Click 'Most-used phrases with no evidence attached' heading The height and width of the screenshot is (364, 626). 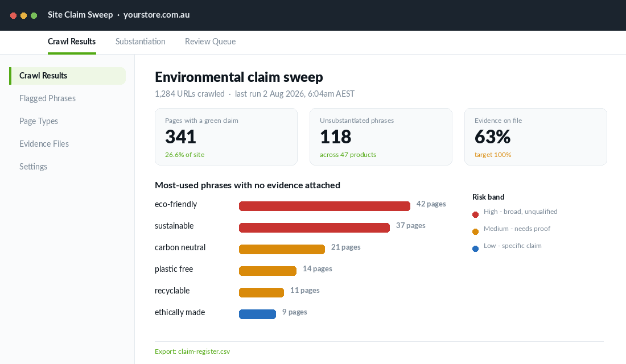coord(248,185)
